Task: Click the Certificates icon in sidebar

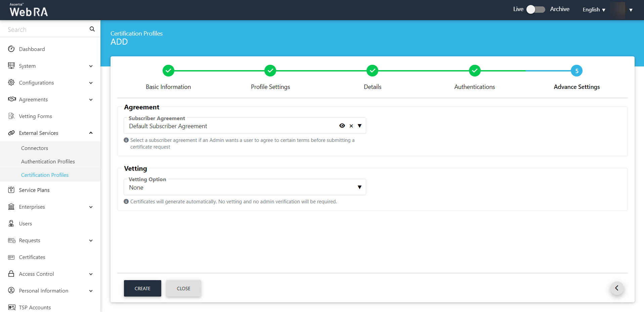Action: pyautogui.click(x=11, y=257)
